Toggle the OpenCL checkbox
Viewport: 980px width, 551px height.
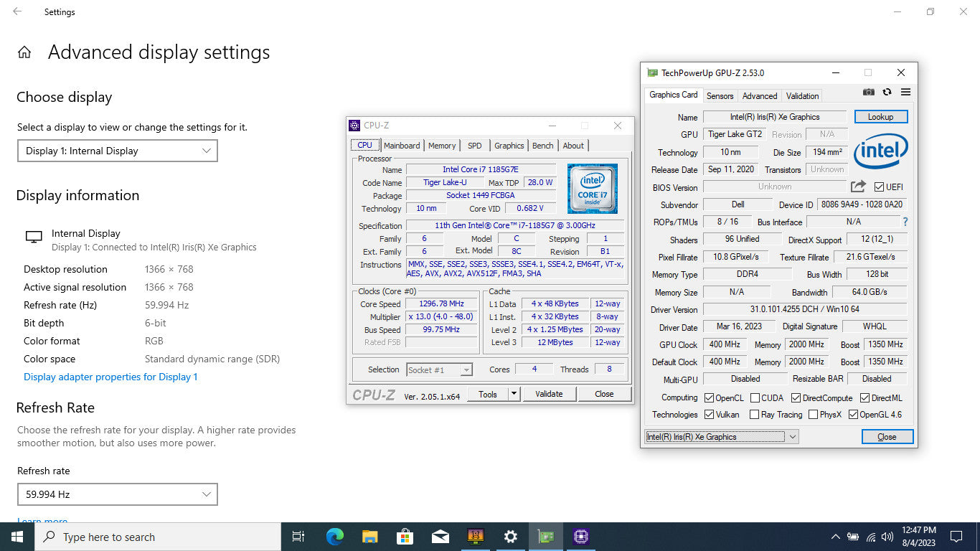click(x=709, y=397)
